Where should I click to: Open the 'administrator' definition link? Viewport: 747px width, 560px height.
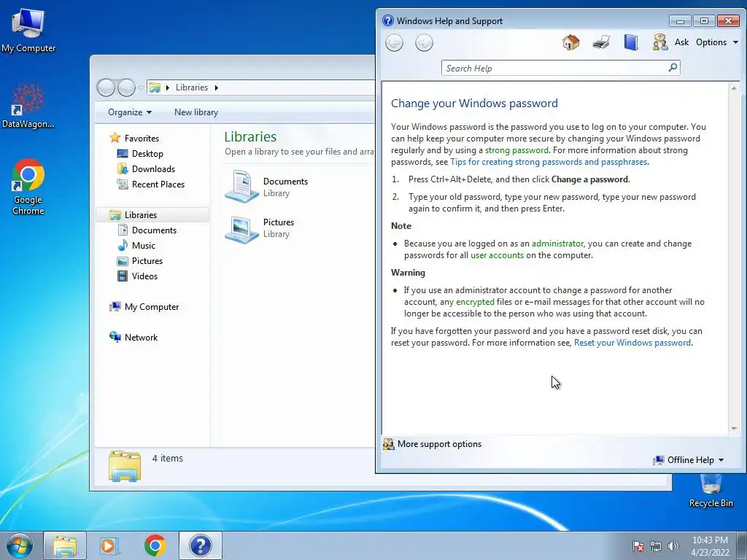coord(557,244)
